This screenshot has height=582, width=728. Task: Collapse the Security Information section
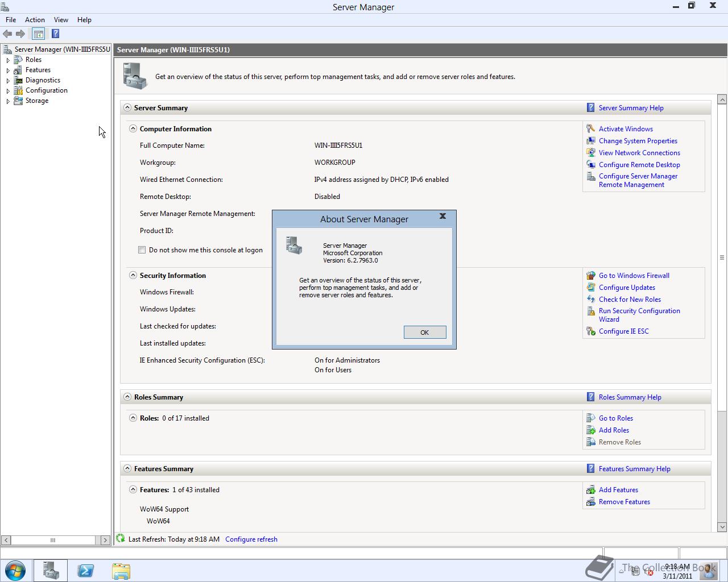coord(133,275)
